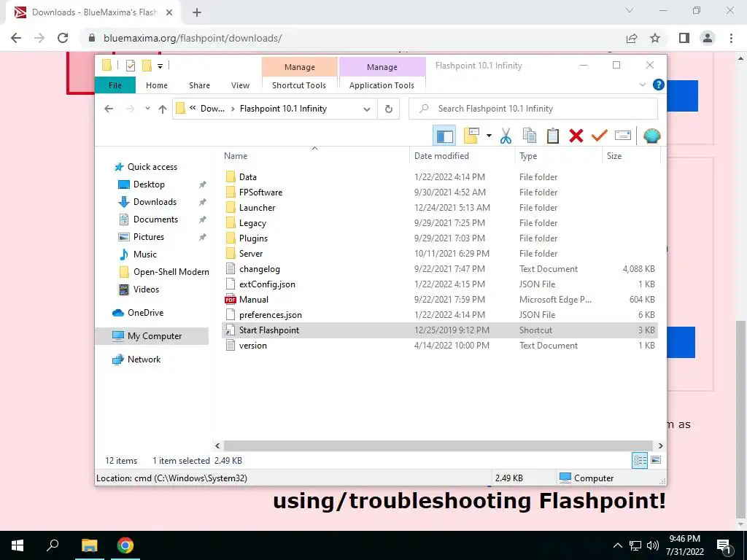Toggle the navigation pane toolbar button

pyautogui.click(x=444, y=136)
